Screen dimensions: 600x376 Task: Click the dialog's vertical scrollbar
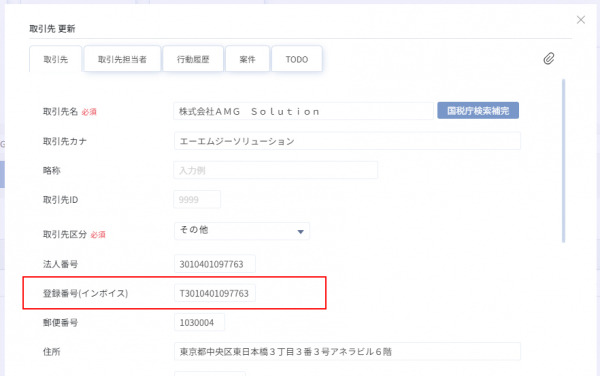[563, 161]
